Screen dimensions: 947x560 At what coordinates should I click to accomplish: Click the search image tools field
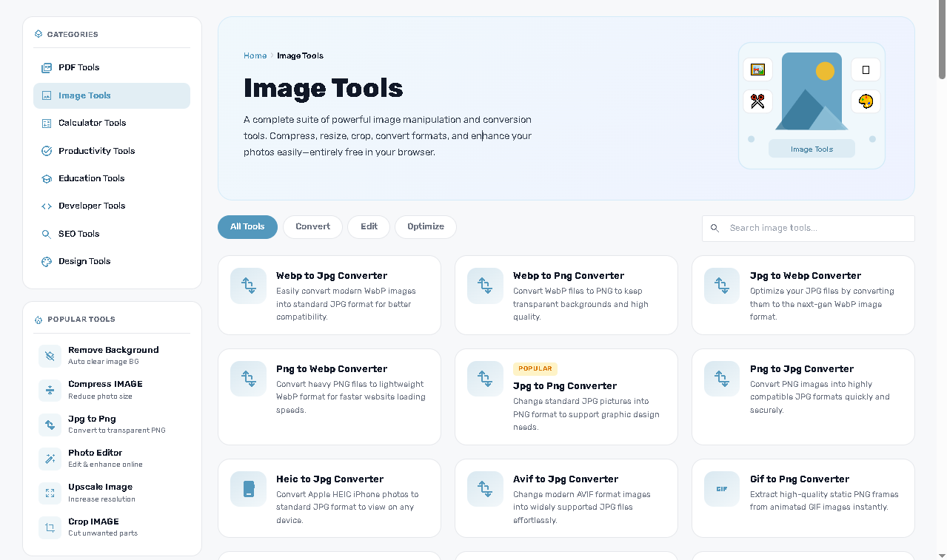pyautogui.click(x=807, y=228)
